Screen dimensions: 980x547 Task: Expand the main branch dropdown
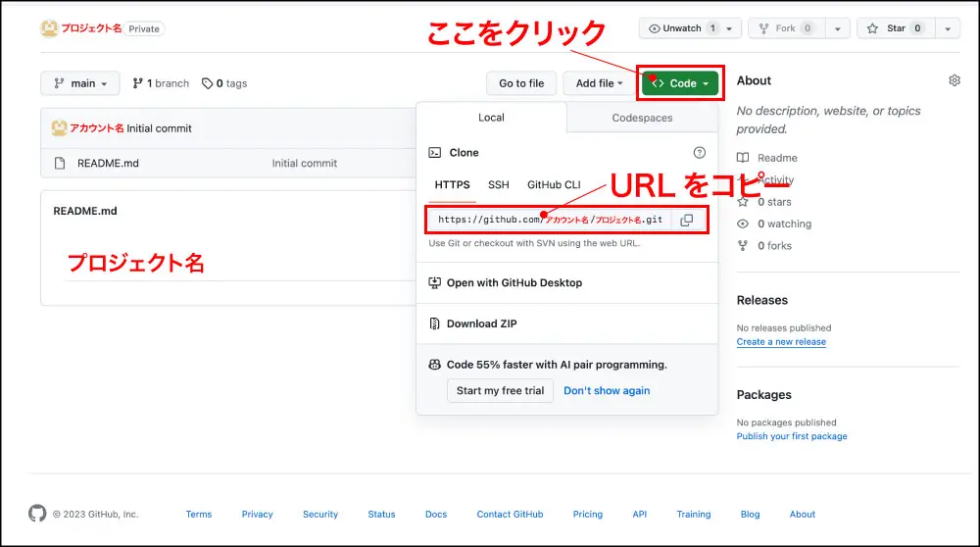click(79, 83)
